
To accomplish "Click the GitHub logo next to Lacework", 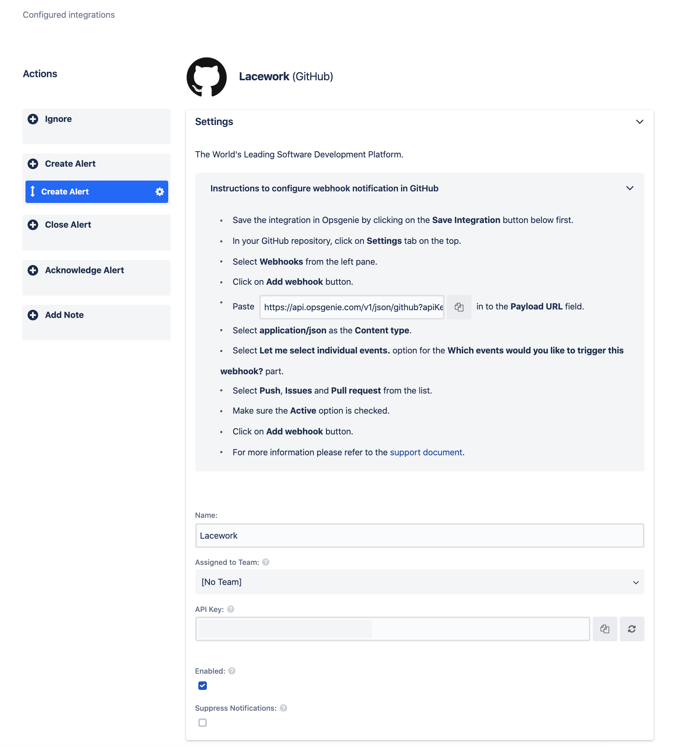I will click(206, 77).
